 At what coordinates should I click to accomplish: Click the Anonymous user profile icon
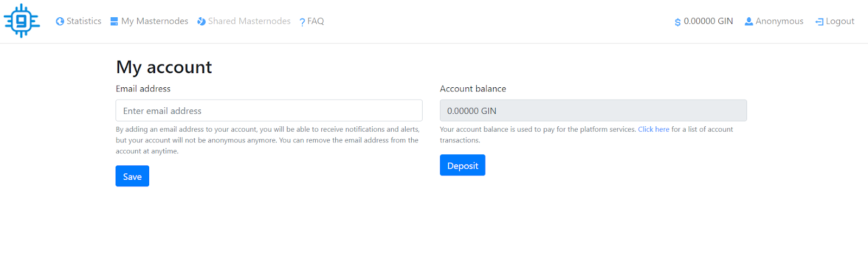pyautogui.click(x=749, y=22)
